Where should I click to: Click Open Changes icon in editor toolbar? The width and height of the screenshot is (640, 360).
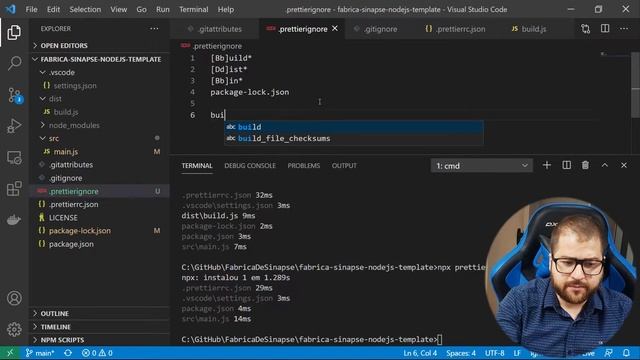point(586,29)
